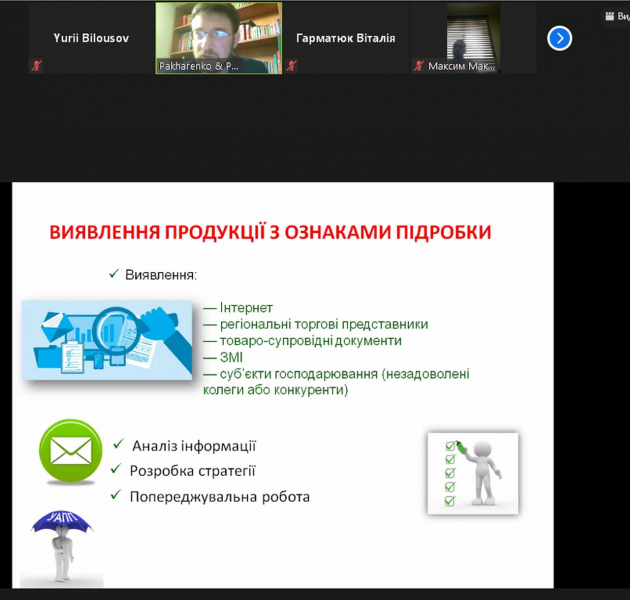
Task: Click the red slide title heading
Action: click(x=270, y=232)
